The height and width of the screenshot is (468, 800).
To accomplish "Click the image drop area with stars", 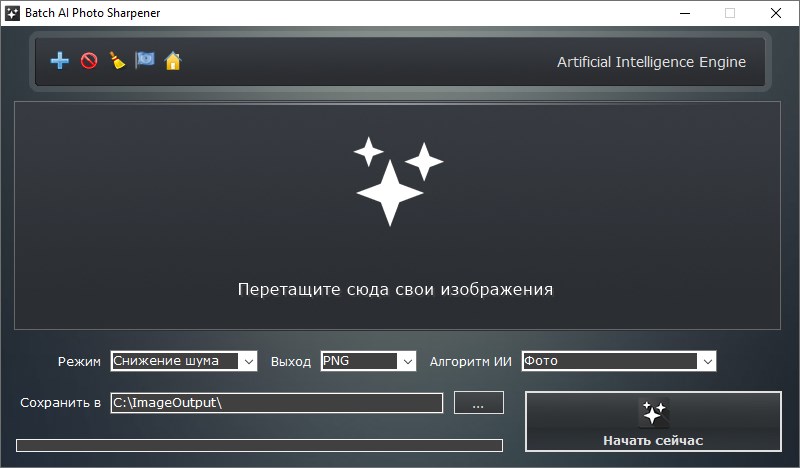I will point(397,215).
